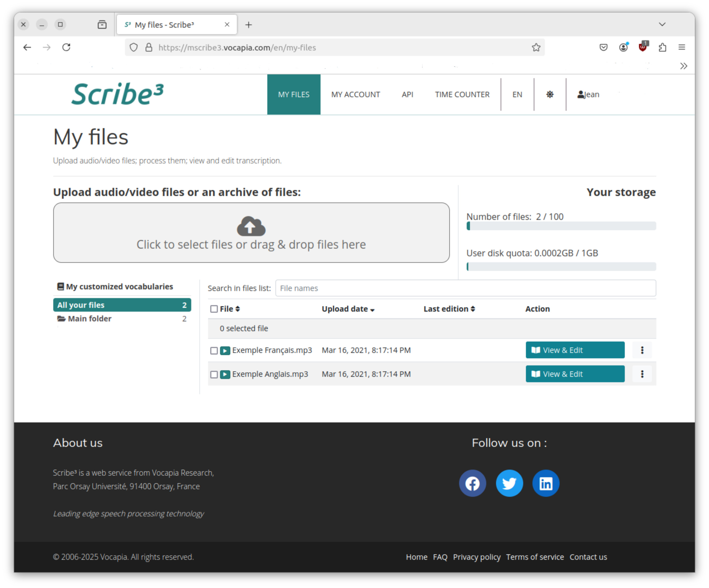Save page to Pocket
Screen dimensions: 709x588
coord(604,47)
